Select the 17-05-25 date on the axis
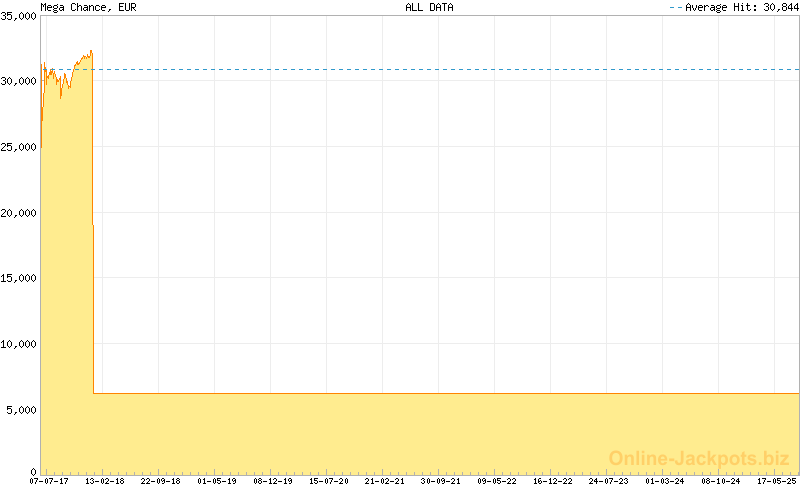 click(776, 481)
